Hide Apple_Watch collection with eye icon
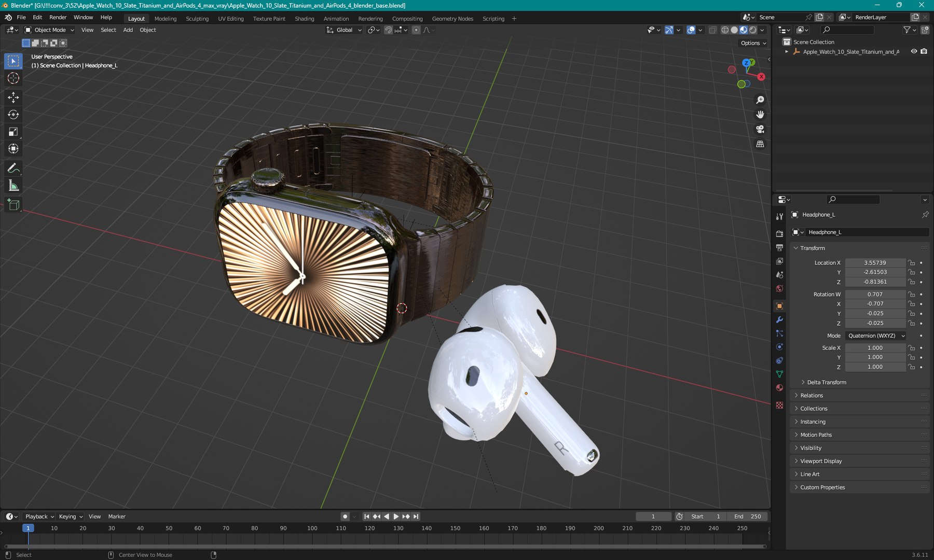The width and height of the screenshot is (934, 560). [x=914, y=51]
